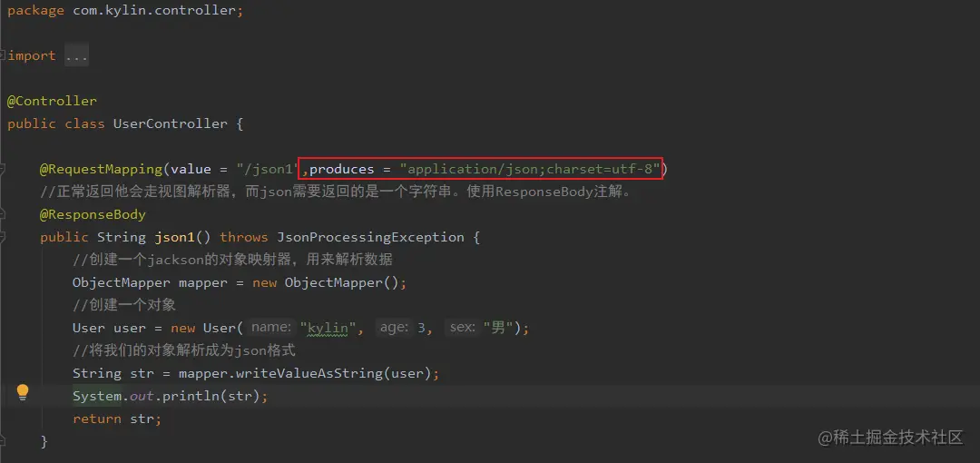
Task: Click "new ObjectMapper()" constructor call
Action: pos(325,283)
